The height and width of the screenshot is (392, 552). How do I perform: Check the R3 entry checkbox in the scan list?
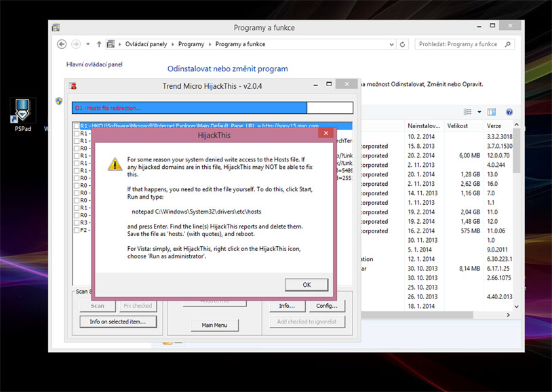pos(76,222)
